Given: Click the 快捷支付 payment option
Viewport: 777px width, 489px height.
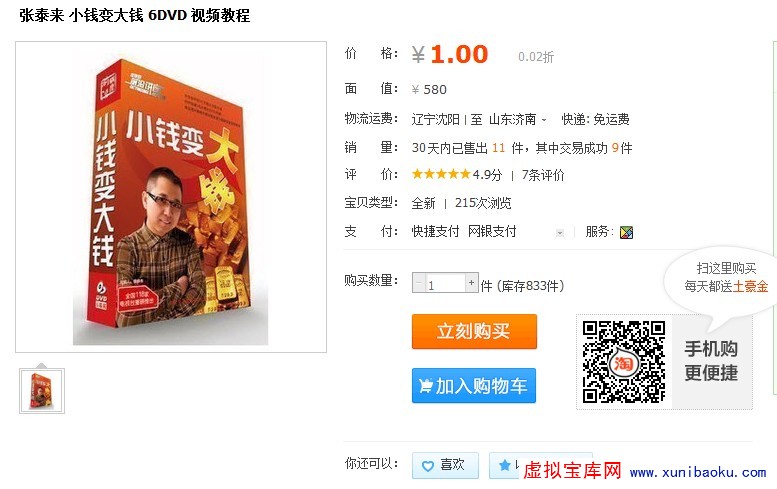Looking at the screenshot, I should 435,231.
